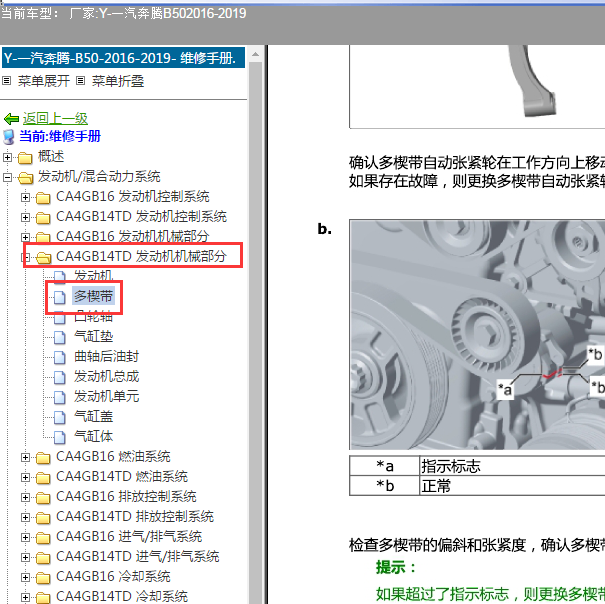Click the 提示: green heading
This screenshot has height=604, width=605.
point(396,567)
